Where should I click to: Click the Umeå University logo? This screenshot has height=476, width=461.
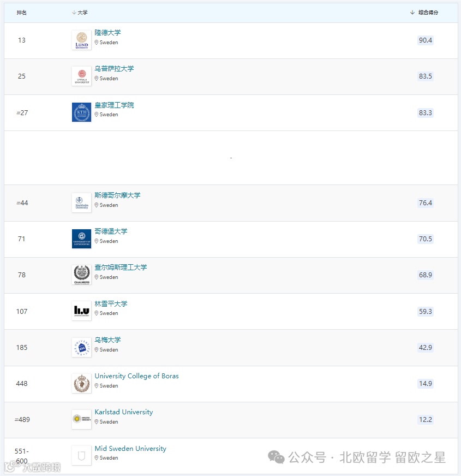pyautogui.click(x=82, y=347)
